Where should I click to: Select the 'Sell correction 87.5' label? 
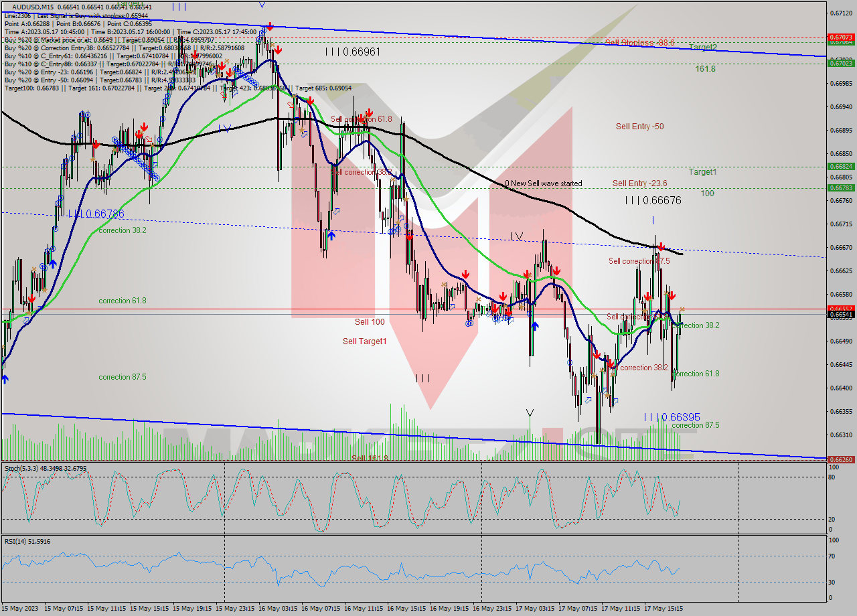[x=639, y=261]
